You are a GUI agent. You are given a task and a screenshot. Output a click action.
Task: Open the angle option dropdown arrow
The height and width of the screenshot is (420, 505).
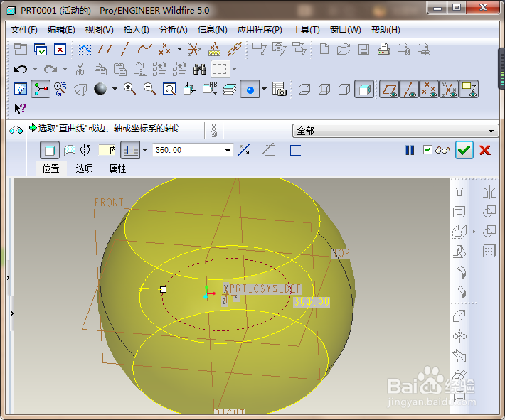[x=144, y=150]
